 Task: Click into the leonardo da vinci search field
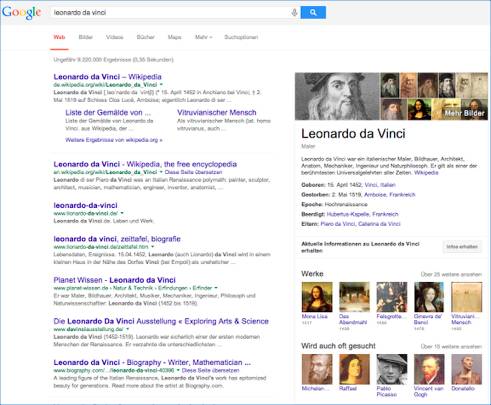pyautogui.click(x=171, y=13)
